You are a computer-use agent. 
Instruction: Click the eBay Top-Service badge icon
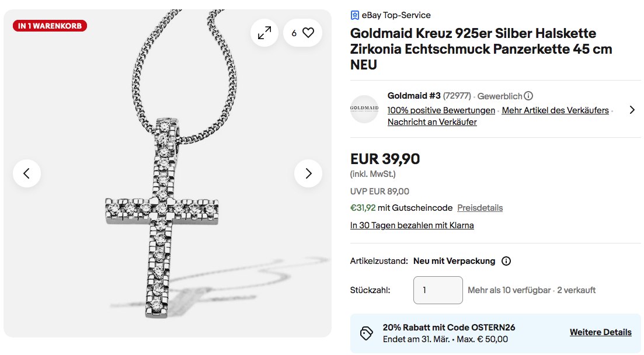click(x=354, y=15)
